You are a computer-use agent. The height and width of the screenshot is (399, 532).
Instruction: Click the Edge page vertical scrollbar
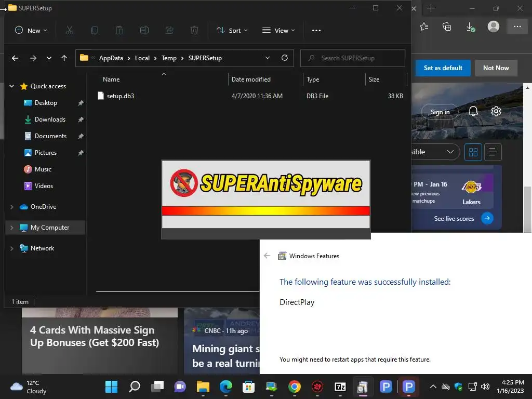tap(527, 209)
